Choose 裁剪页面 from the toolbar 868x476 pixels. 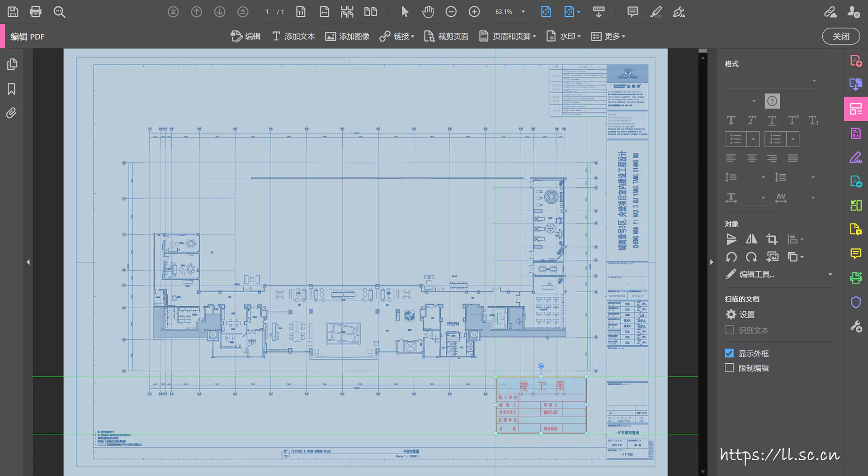(446, 36)
